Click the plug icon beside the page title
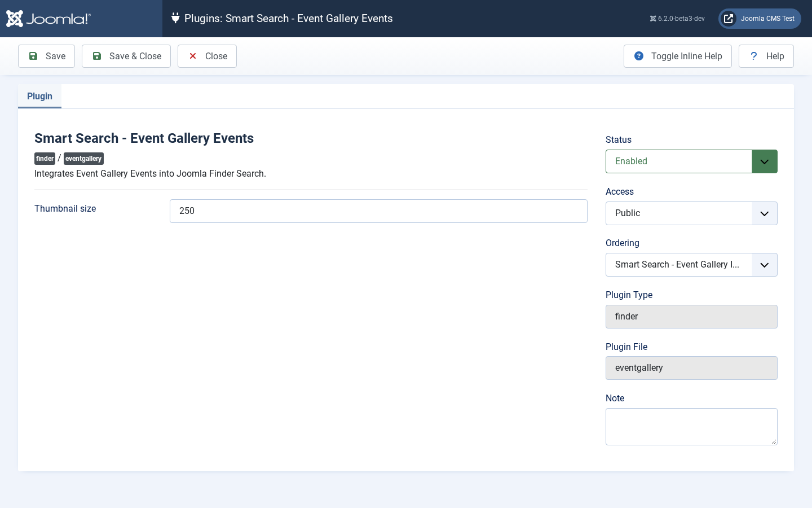Image resolution: width=812 pixels, height=508 pixels. 175,18
